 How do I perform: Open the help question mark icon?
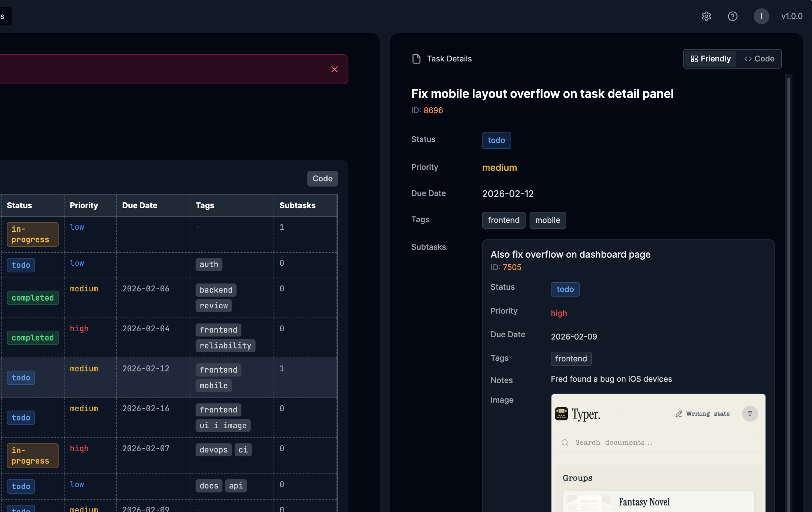point(732,16)
